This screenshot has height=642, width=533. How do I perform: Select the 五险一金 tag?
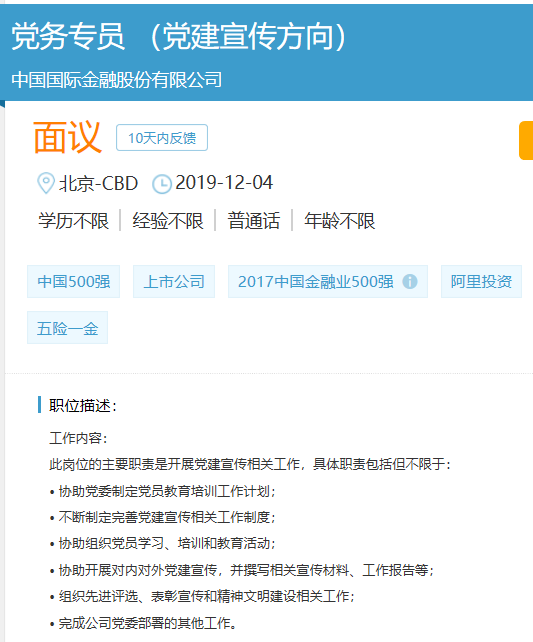point(68,328)
